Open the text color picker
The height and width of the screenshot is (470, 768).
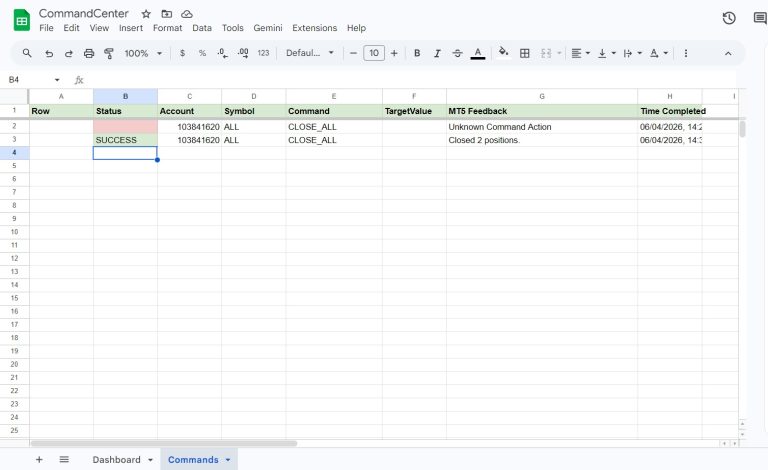(x=478, y=53)
